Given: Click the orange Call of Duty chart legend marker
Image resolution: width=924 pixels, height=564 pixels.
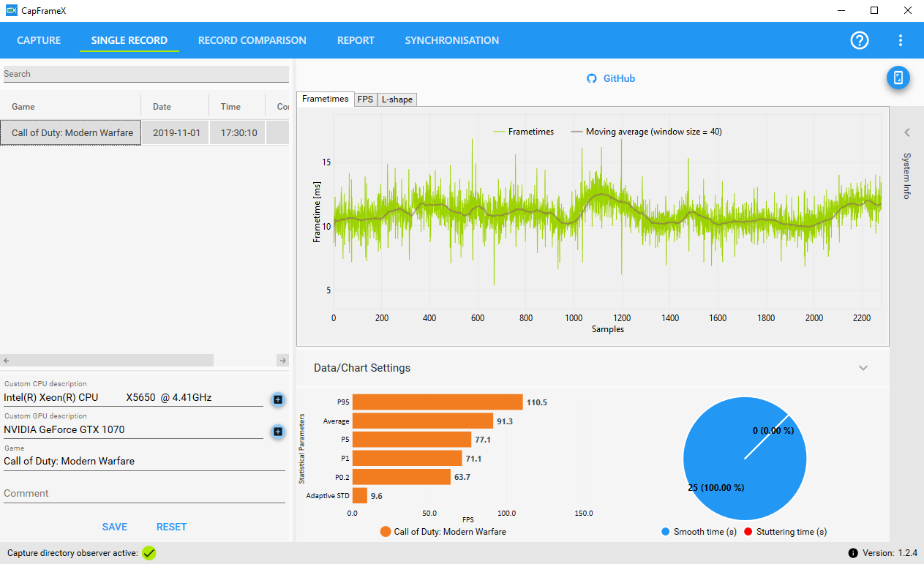Looking at the screenshot, I should pos(386,532).
